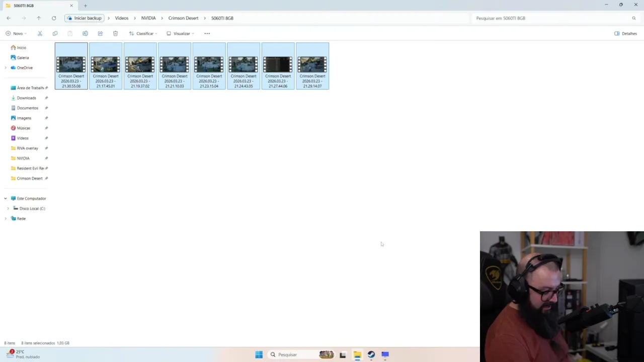Open Músicas in sidebar
The height and width of the screenshot is (362, 644).
23,128
